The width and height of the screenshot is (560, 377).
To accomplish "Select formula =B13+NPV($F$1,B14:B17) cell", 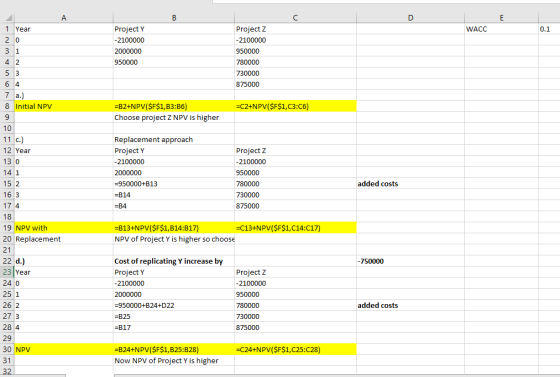I will point(174,228).
